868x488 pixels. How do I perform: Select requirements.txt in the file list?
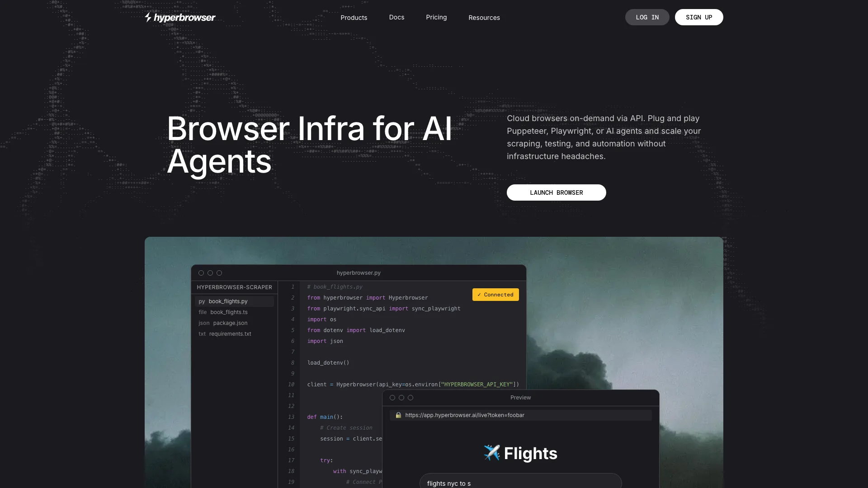point(234,334)
